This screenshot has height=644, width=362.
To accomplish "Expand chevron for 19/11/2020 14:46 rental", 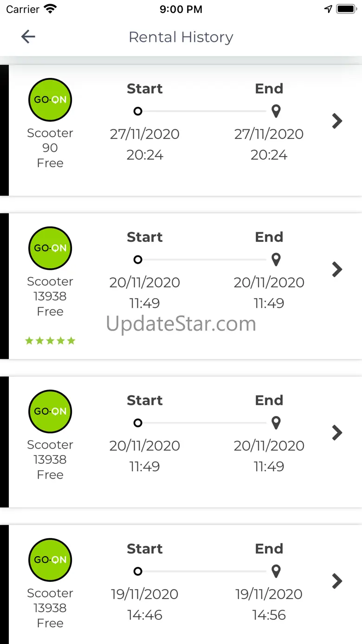I will [337, 581].
